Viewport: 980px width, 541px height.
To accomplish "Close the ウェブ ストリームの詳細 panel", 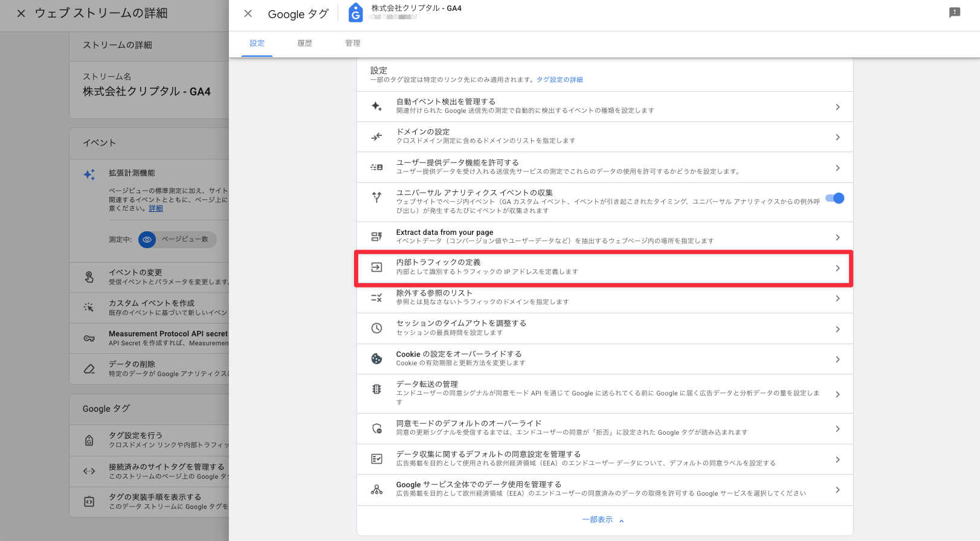I will pos(21,13).
